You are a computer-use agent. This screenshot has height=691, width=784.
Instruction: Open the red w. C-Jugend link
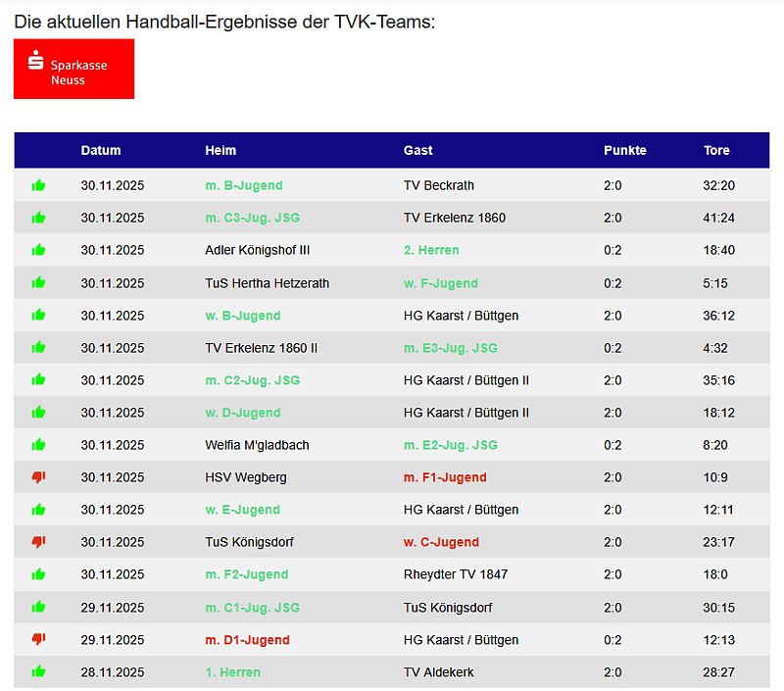click(441, 542)
